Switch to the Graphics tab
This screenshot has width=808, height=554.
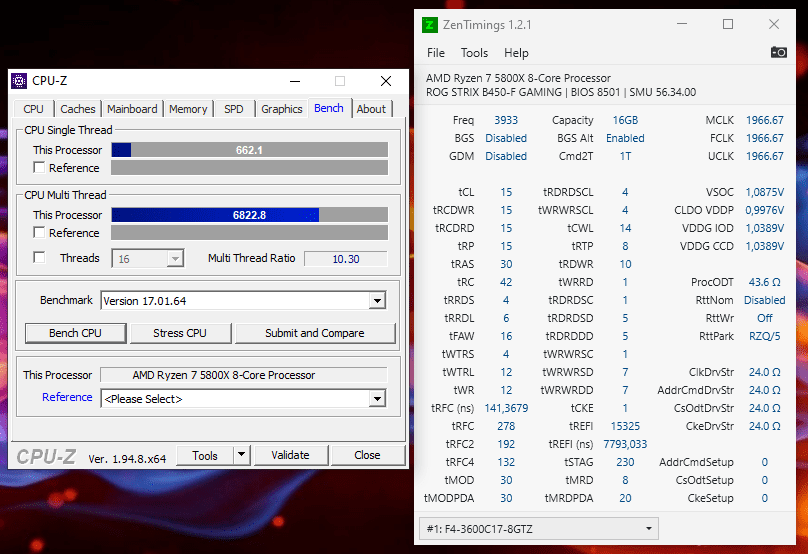[281, 109]
